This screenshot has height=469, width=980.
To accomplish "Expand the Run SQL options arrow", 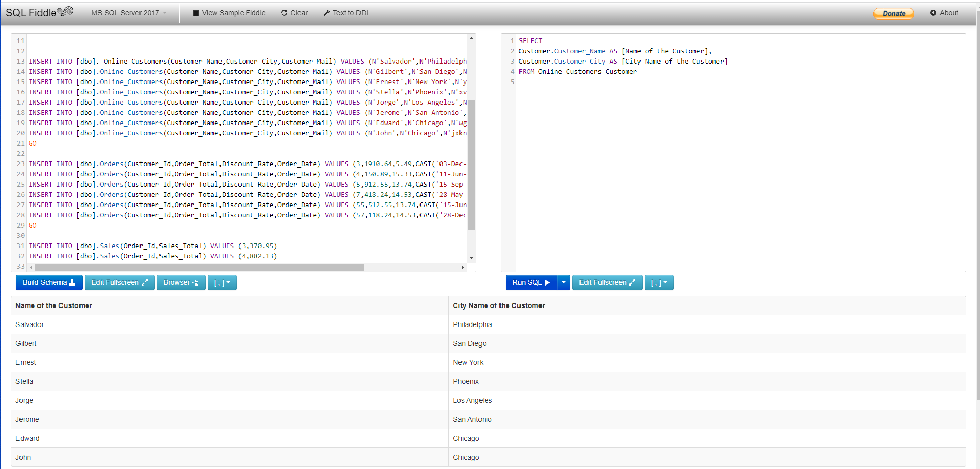I will click(x=564, y=282).
